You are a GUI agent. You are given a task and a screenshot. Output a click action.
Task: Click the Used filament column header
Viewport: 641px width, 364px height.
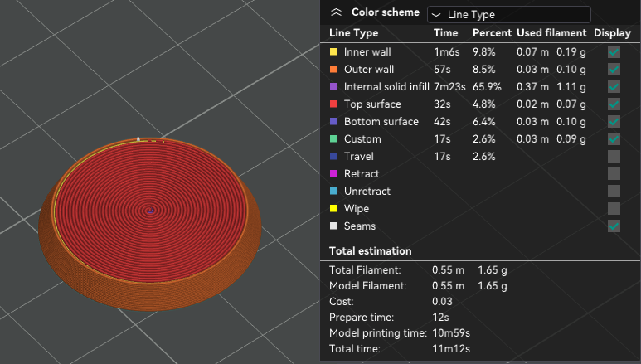[551, 33]
